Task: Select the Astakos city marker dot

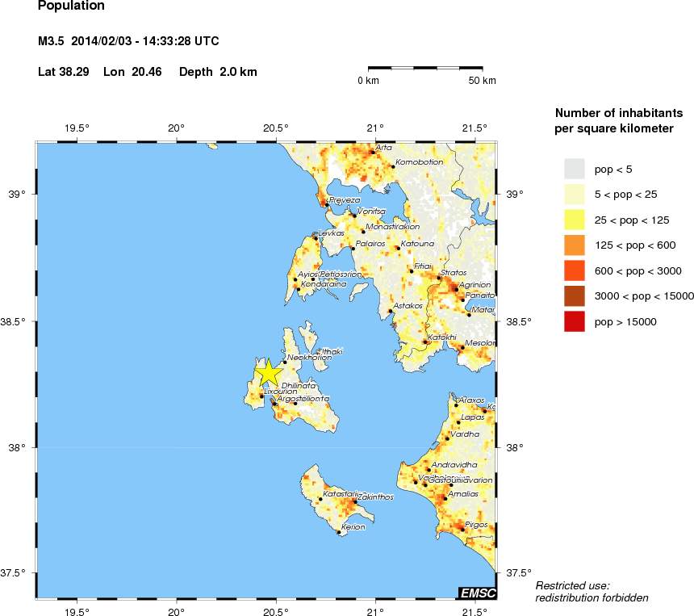Action: click(x=391, y=311)
